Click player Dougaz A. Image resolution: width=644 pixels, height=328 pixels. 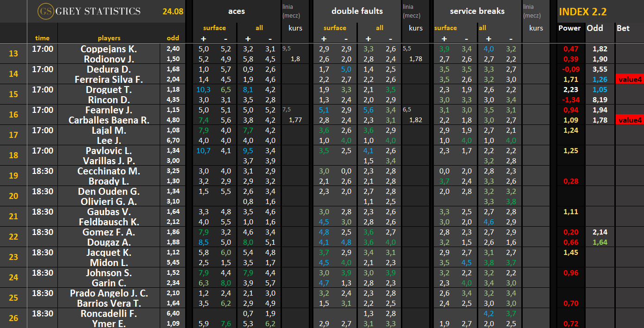(x=109, y=242)
